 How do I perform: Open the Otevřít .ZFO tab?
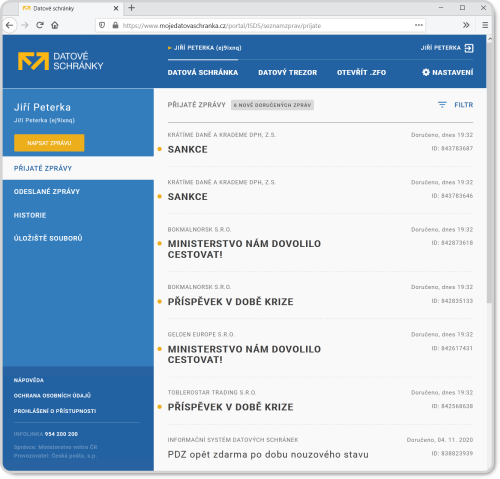click(x=361, y=73)
